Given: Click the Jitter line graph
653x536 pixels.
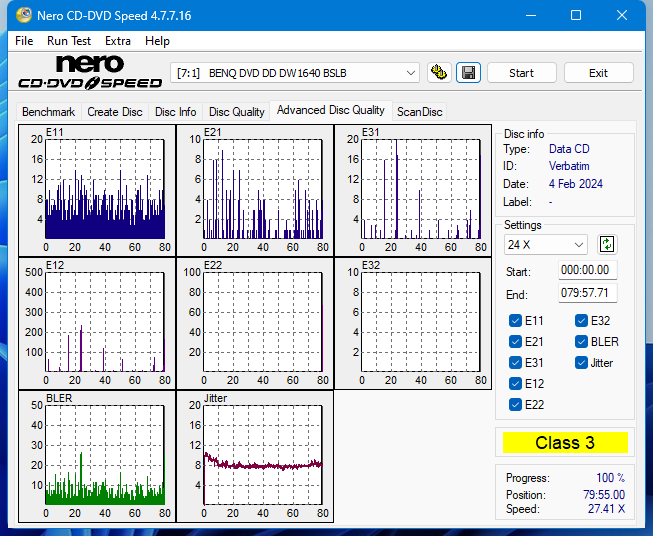Looking at the screenshot, I should point(255,456).
